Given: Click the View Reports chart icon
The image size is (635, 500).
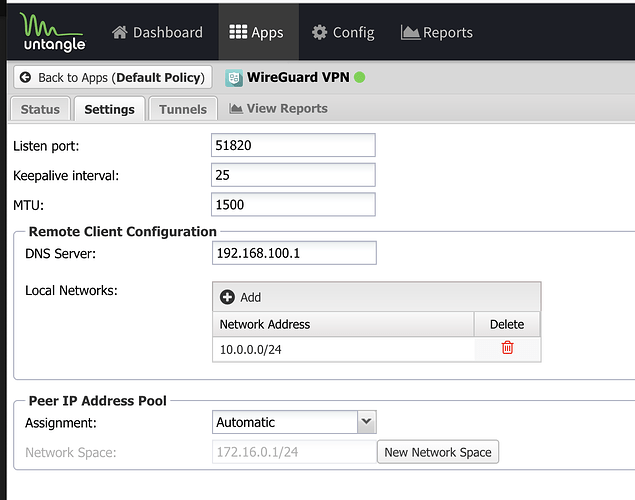Looking at the screenshot, I should click(236, 109).
